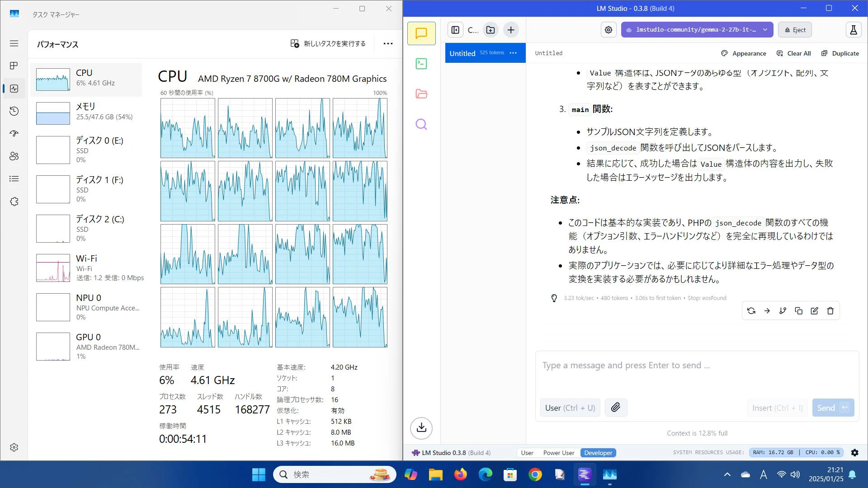Screen dimensions: 868x488
Task: Duplicate the current chat
Action: (840, 53)
